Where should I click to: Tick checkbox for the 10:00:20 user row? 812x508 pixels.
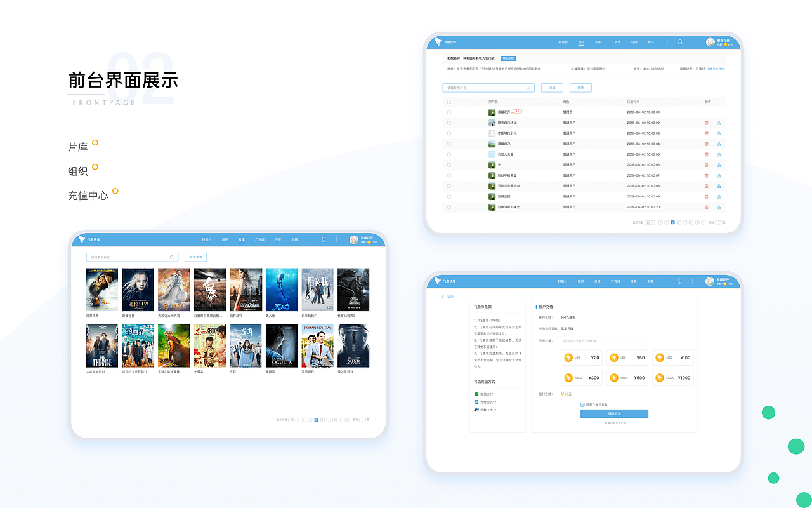point(449,207)
